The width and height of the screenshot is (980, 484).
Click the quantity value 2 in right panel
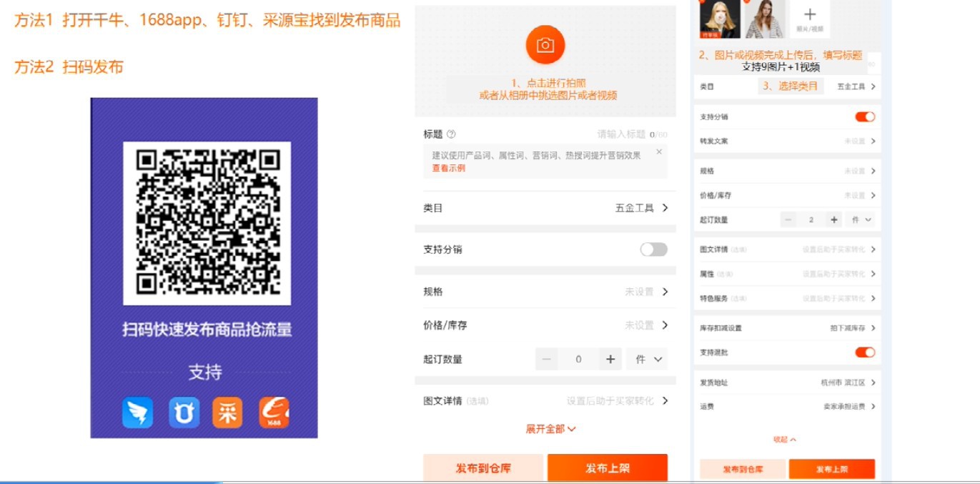[811, 219]
